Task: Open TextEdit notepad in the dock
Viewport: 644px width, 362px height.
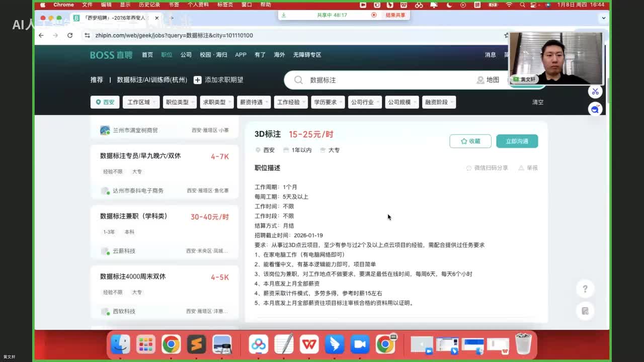Action: 284,344
